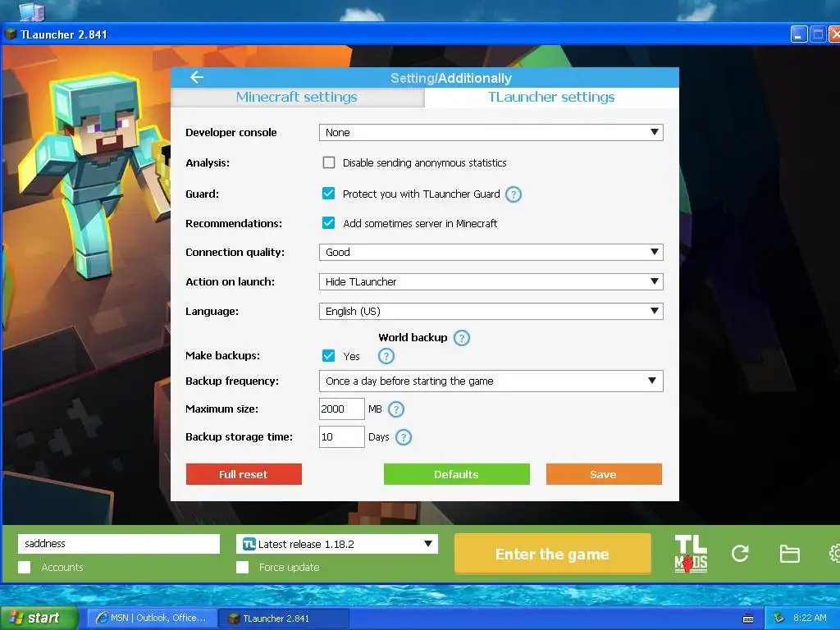
Task: Uncheck Make backups Yes checkbox
Action: pos(328,356)
